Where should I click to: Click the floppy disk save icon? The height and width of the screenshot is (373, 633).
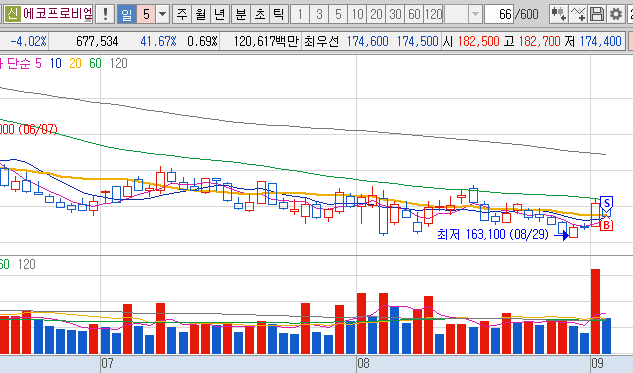pos(597,15)
